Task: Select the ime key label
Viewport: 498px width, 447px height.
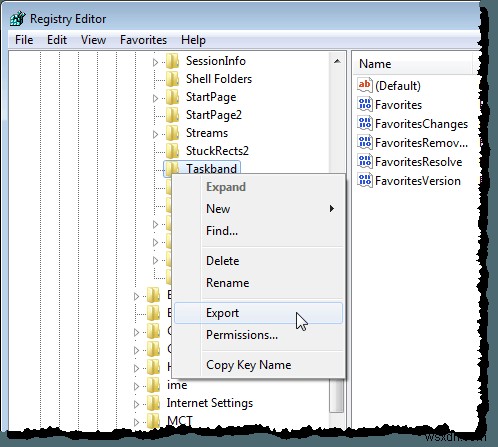Action: click(x=177, y=385)
